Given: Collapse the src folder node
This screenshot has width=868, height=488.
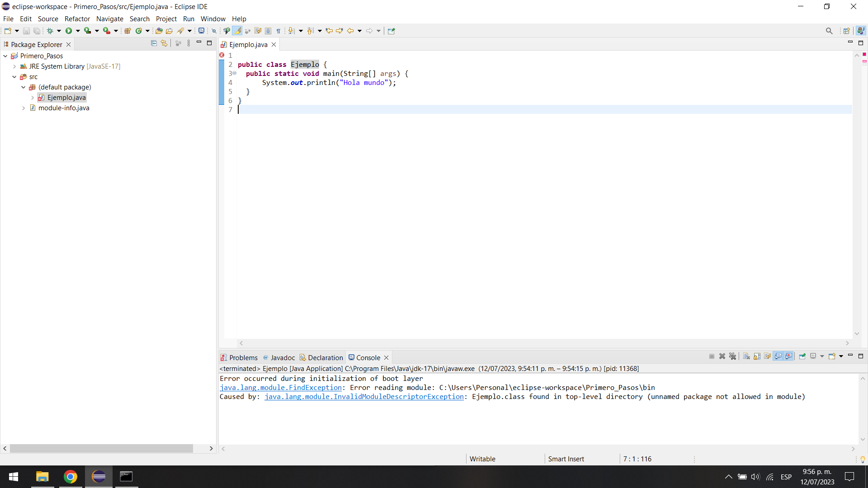Looking at the screenshot, I should (x=14, y=77).
